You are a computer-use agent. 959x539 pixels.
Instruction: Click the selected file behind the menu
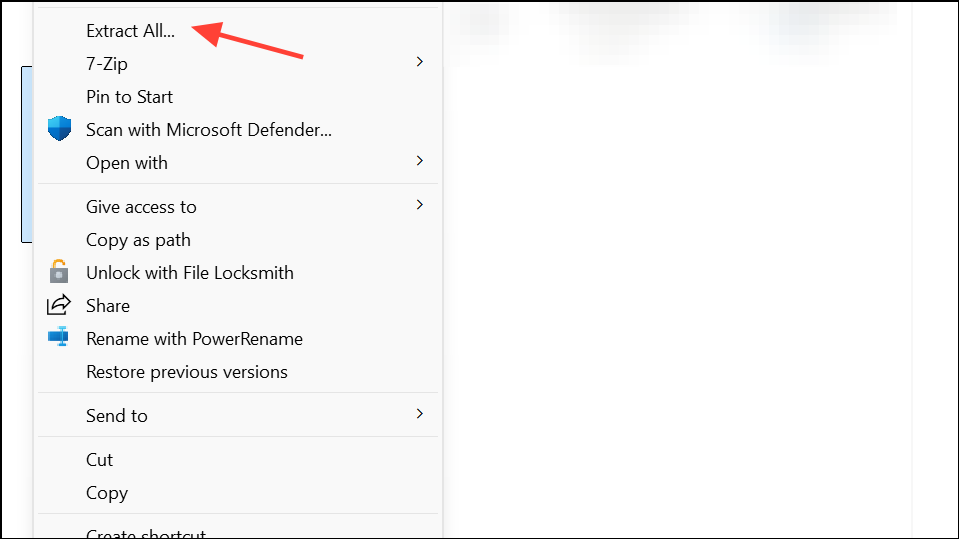click(x=27, y=154)
